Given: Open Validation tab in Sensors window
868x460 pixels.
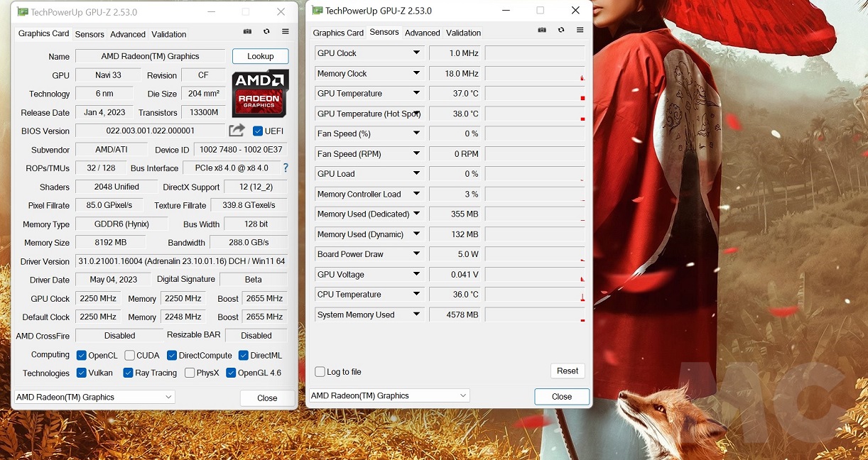Looking at the screenshot, I should click(x=464, y=33).
